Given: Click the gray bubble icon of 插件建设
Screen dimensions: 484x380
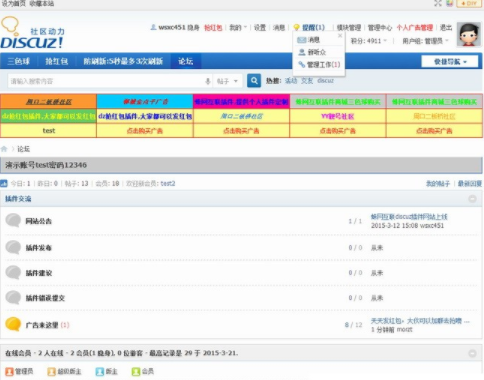Looking at the screenshot, I should (13, 272).
